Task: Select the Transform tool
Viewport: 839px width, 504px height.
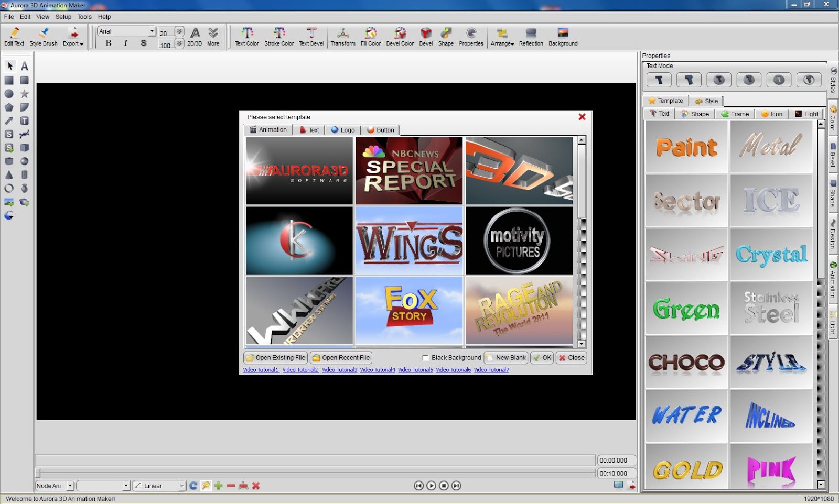Action: click(343, 37)
